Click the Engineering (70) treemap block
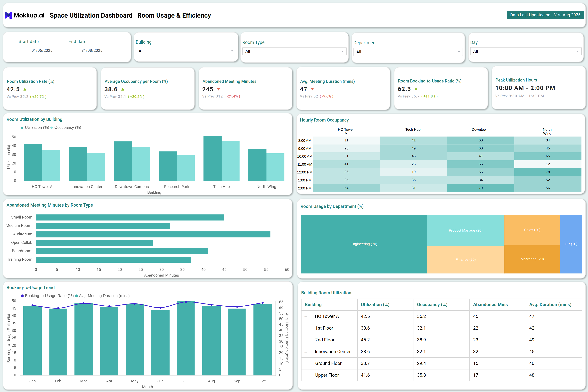The image size is (588, 392). click(x=364, y=244)
